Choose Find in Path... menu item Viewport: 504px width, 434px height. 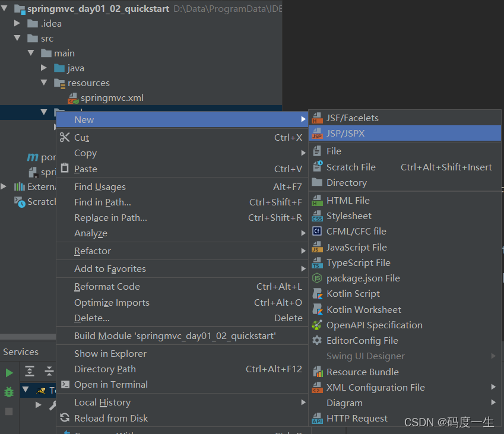(x=182, y=202)
